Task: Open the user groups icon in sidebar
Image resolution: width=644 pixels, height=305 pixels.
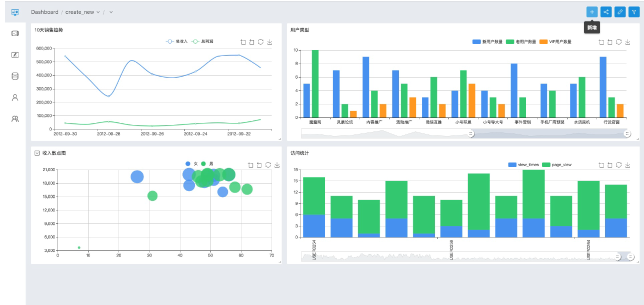Action: point(15,119)
